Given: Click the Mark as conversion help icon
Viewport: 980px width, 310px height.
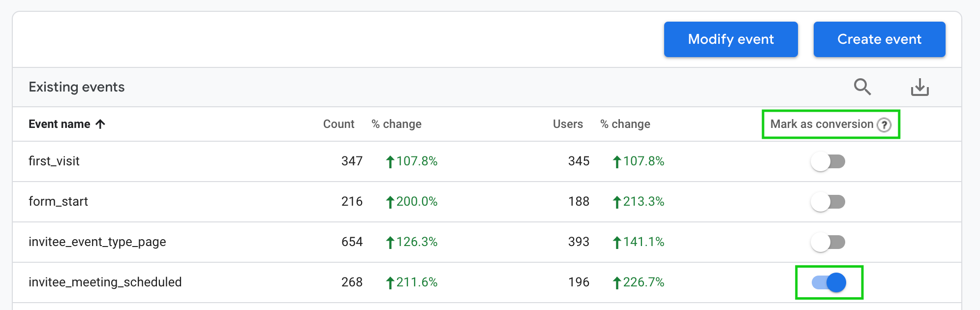Looking at the screenshot, I should 884,124.
